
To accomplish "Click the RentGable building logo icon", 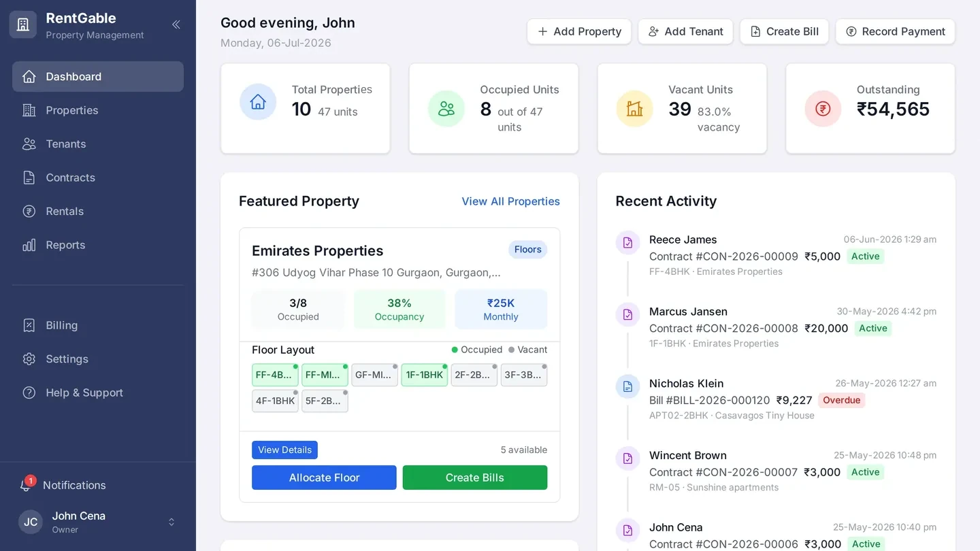I will (x=23, y=24).
